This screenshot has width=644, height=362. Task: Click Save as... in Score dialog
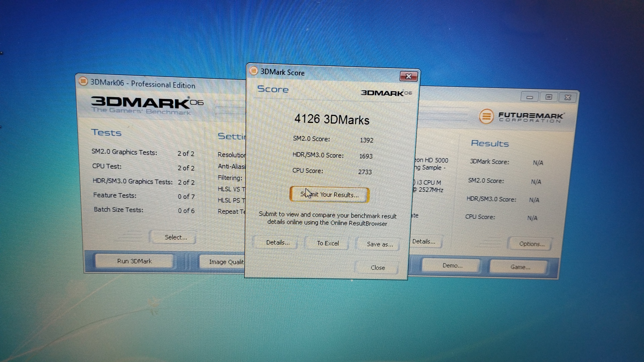(379, 244)
